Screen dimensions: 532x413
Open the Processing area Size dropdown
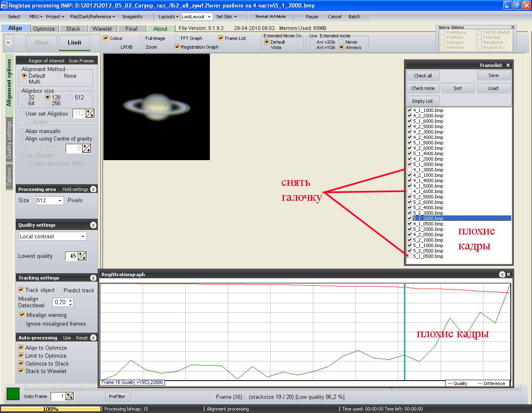click(60, 200)
